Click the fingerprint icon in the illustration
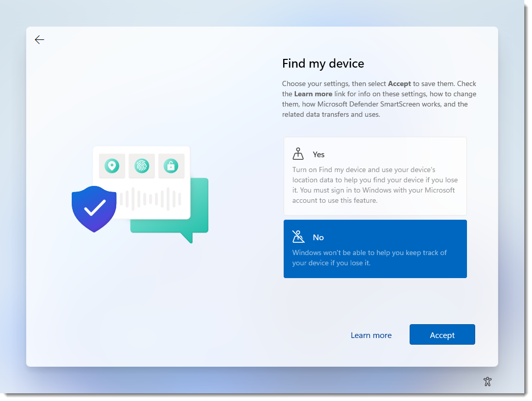Screen dimensions: 532x401 [141, 165]
